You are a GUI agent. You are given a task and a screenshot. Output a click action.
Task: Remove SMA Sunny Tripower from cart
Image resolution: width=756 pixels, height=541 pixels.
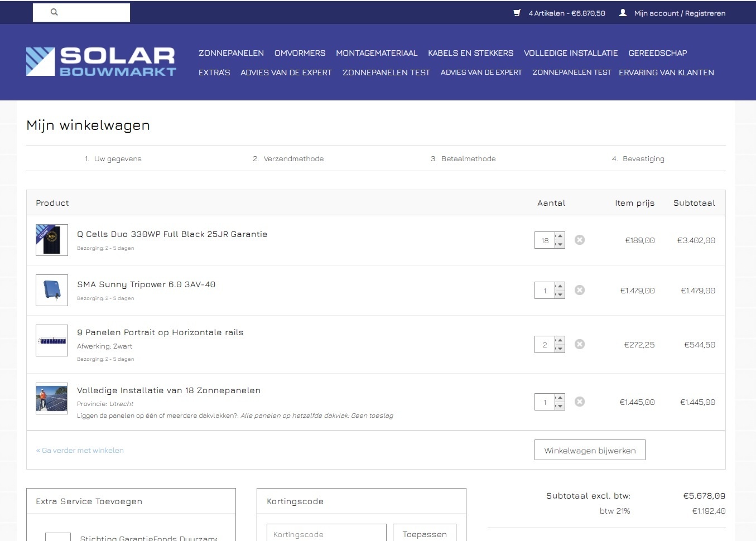[x=580, y=290]
